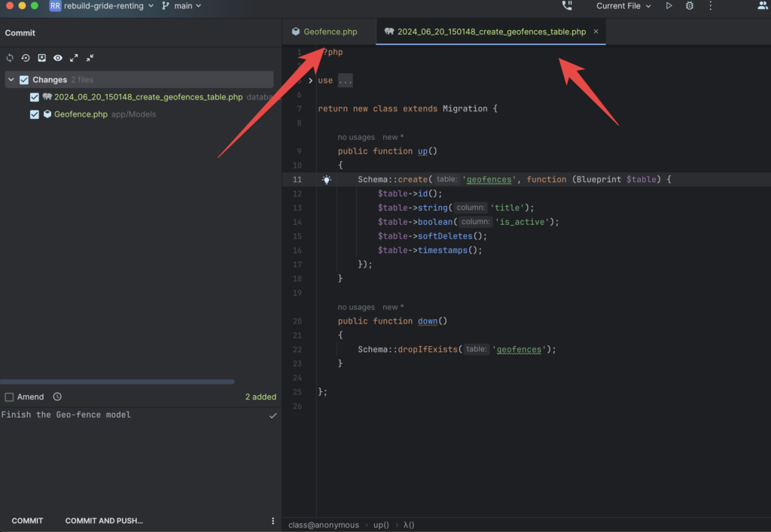Screen dimensions: 771x532
Task: Click the Shelve changes icon
Action: pyautogui.click(x=42, y=58)
